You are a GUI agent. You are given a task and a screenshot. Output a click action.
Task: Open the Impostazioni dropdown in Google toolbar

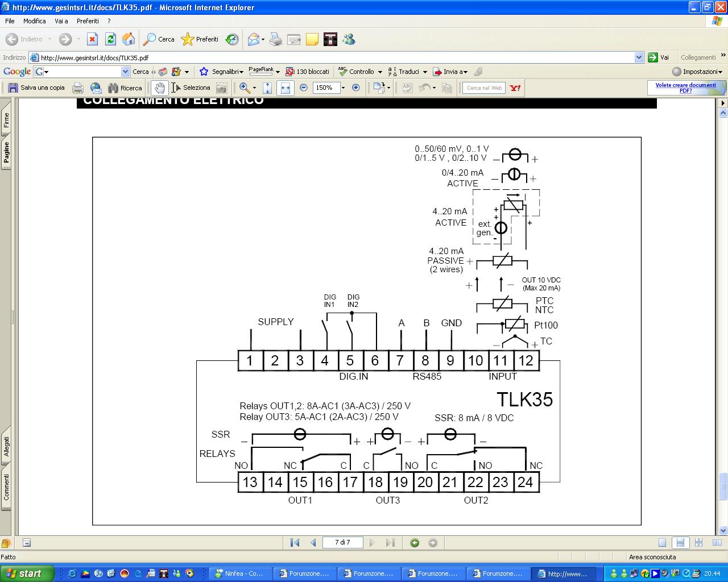tap(697, 72)
